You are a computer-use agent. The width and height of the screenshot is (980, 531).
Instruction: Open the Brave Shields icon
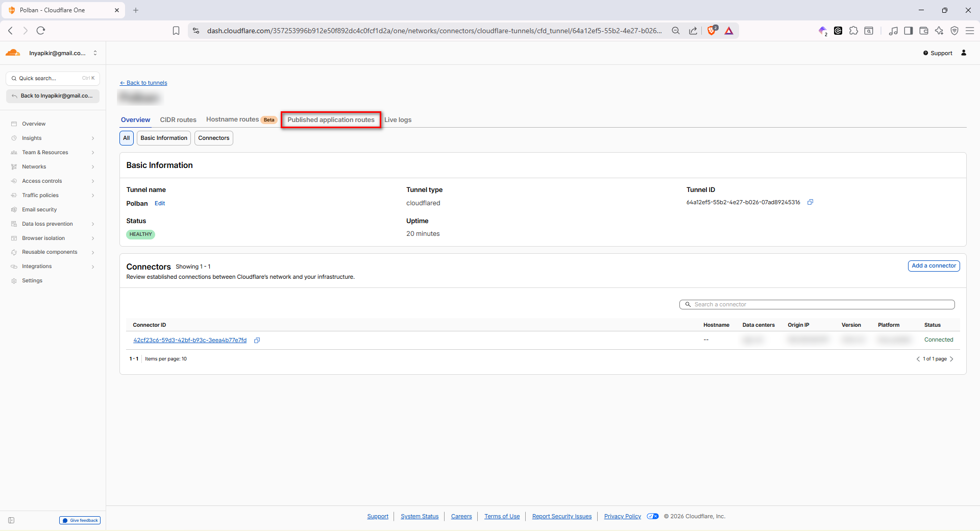712,31
